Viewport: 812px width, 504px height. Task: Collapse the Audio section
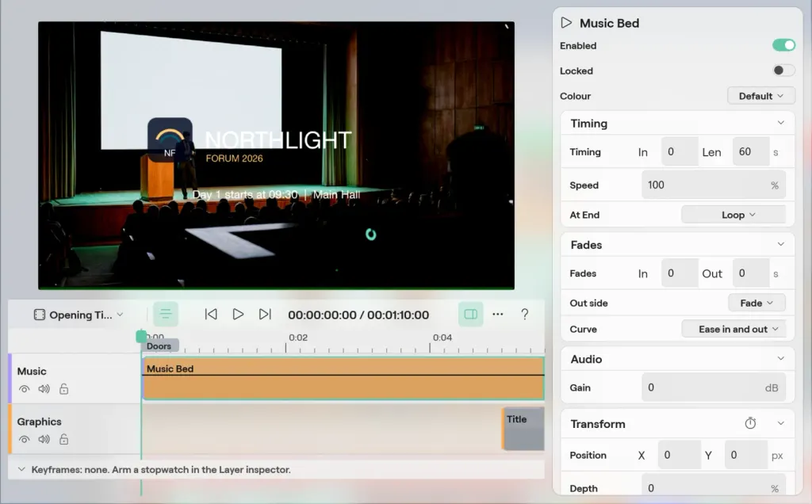(780, 359)
